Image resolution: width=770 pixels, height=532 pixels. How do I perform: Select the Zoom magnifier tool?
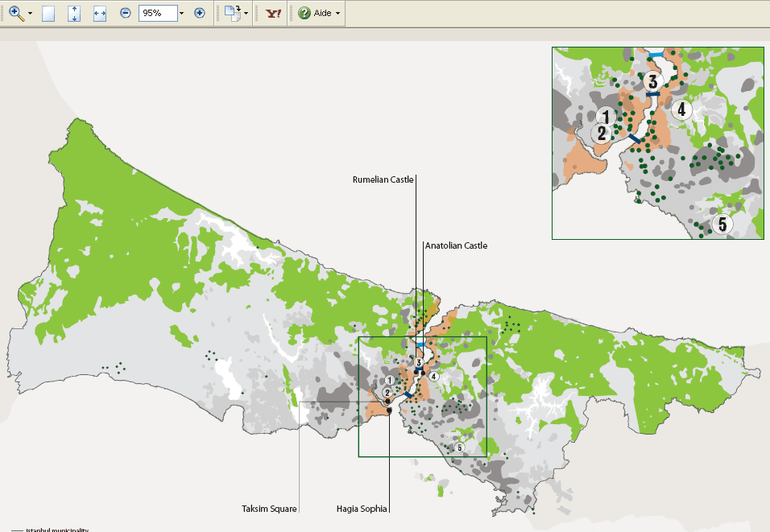pos(15,12)
